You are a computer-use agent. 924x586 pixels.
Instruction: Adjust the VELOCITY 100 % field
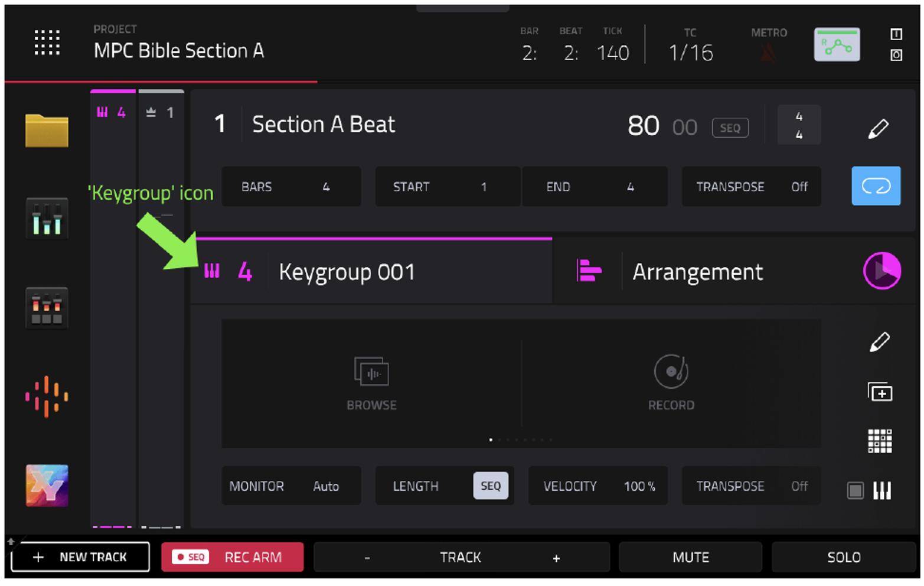(x=598, y=486)
